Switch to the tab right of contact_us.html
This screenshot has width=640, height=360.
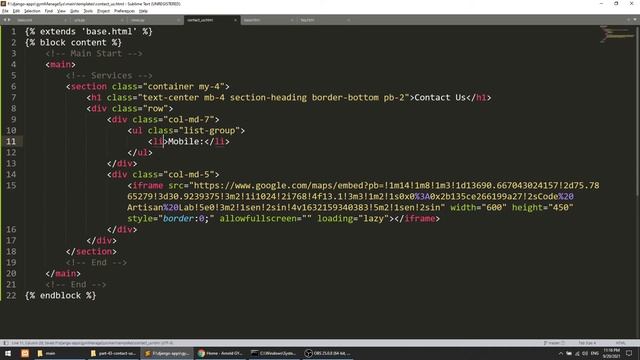coord(268,20)
